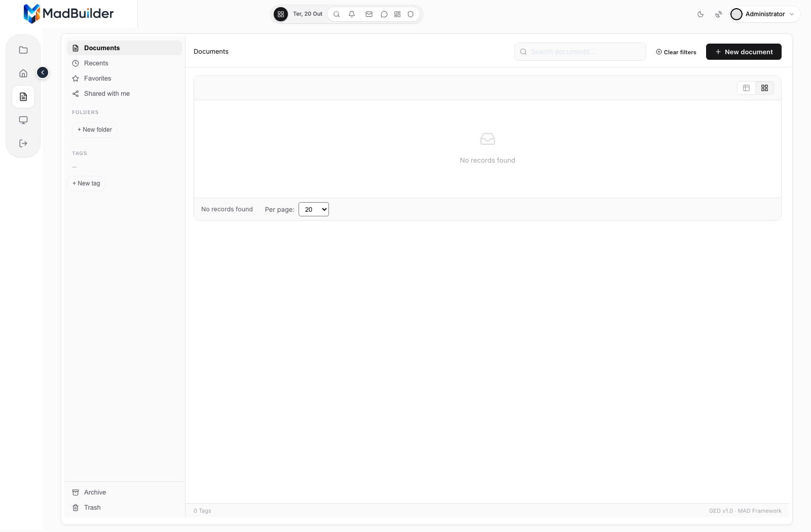Create a new folder
Screen dimensions: 811x532
(x=95, y=130)
